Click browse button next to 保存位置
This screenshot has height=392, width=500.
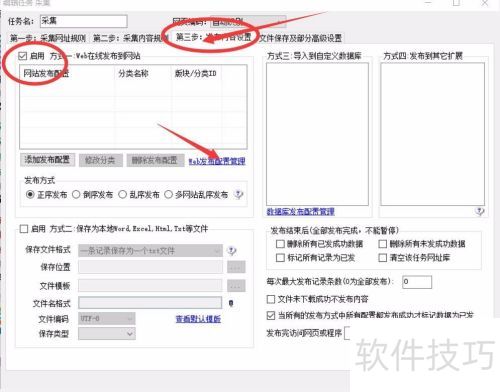(x=236, y=267)
